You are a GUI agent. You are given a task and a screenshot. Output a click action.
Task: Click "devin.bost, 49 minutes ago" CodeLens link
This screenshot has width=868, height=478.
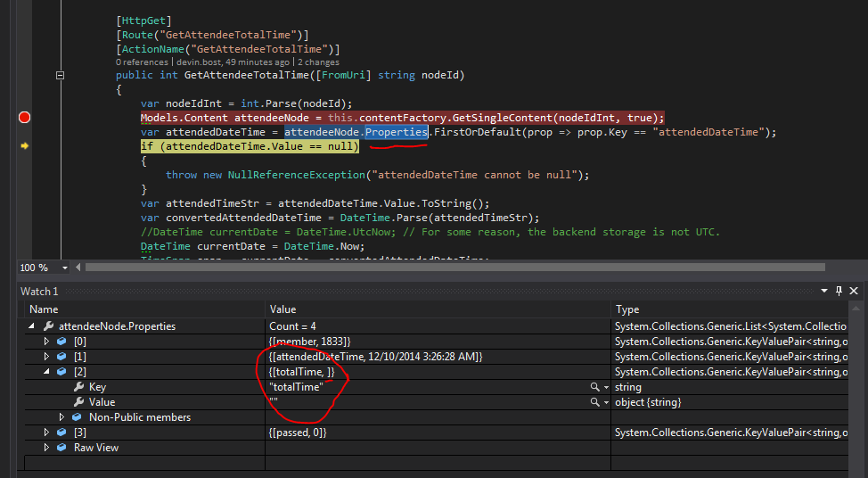[x=233, y=62]
